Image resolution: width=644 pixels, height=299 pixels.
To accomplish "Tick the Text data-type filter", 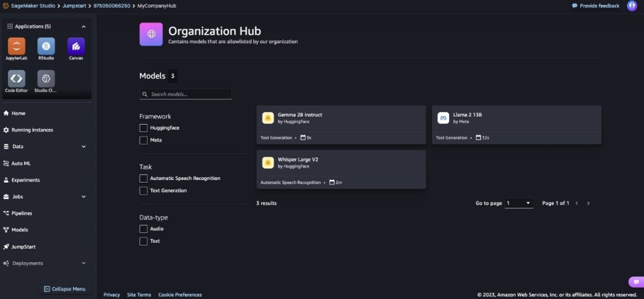I will [143, 241].
